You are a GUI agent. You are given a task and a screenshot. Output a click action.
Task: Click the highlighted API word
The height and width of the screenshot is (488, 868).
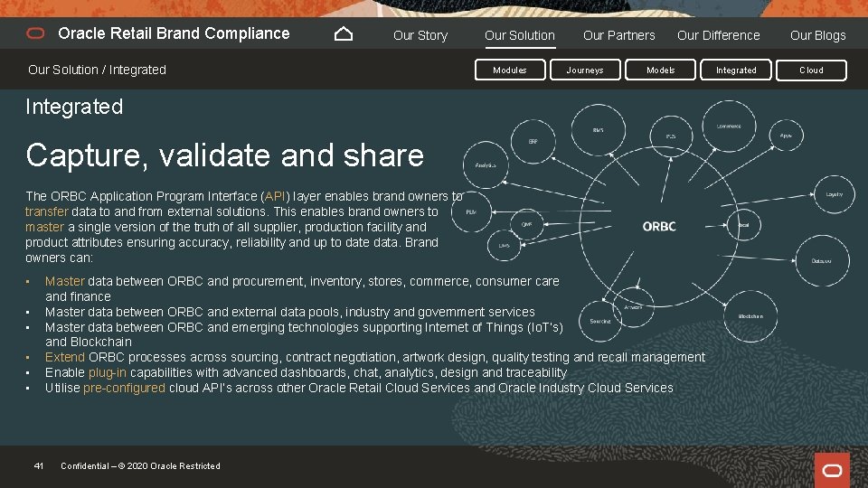pos(275,196)
